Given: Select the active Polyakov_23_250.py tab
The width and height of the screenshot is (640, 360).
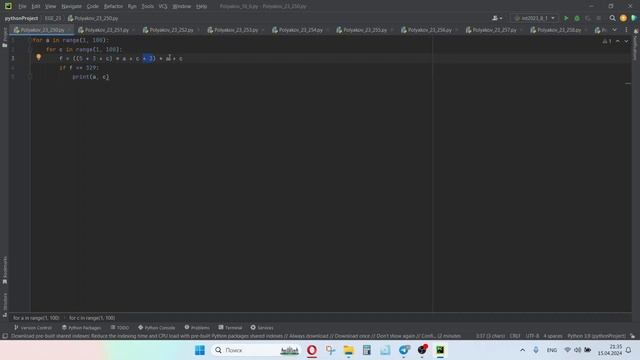Looking at the screenshot, I should (x=42, y=30).
